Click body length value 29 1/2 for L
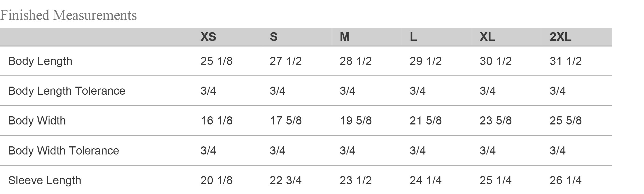 coord(425,61)
